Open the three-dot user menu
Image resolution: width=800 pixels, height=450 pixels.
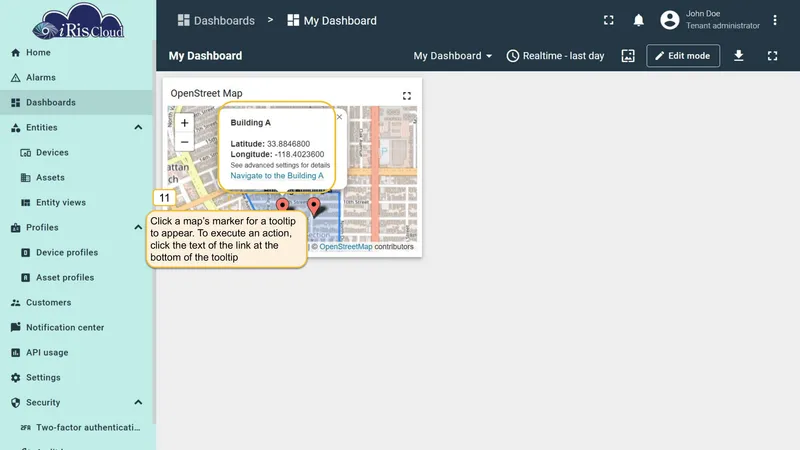(x=774, y=20)
